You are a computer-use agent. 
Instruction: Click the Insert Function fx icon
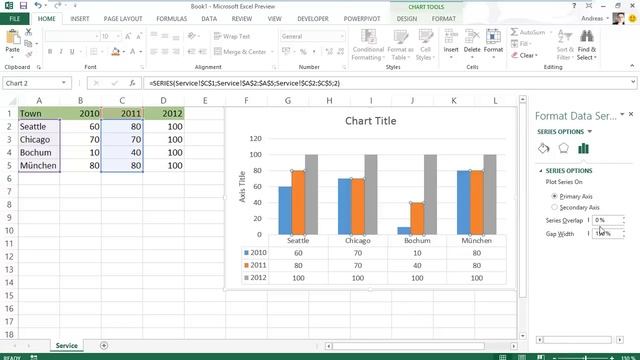coord(132,83)
